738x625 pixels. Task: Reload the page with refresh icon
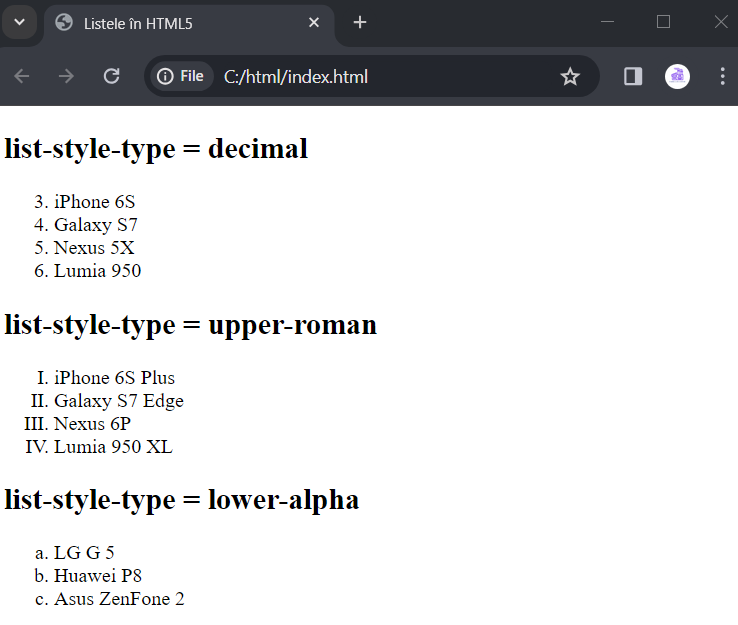[112, 76]
